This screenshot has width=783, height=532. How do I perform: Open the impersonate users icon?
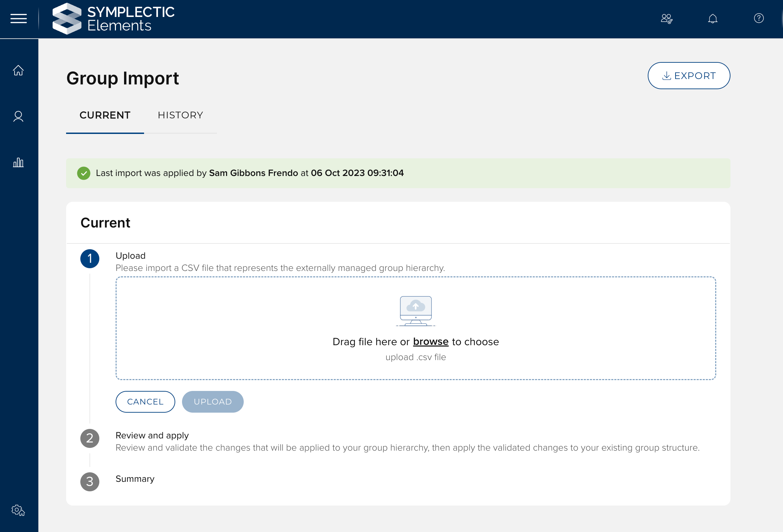pos(666,19)
